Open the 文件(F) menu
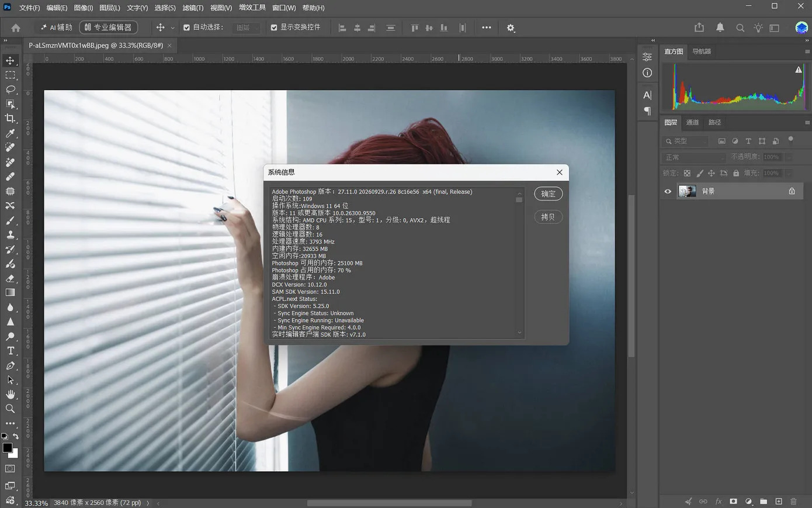The width and height of the screenshot is (812, 508). click(29, 8)
